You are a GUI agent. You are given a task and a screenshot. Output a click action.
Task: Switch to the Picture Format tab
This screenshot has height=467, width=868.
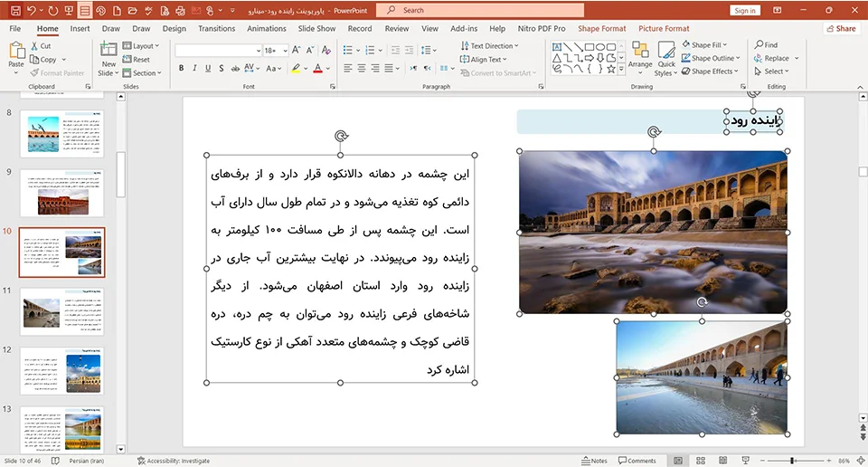(x=664, y=28)
